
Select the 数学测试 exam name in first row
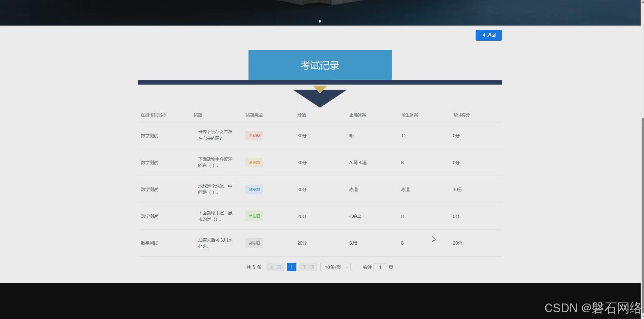[149, 136]
